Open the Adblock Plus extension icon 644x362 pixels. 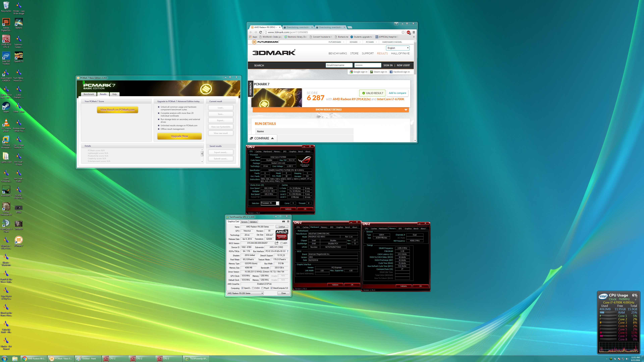tap(409, 32)
